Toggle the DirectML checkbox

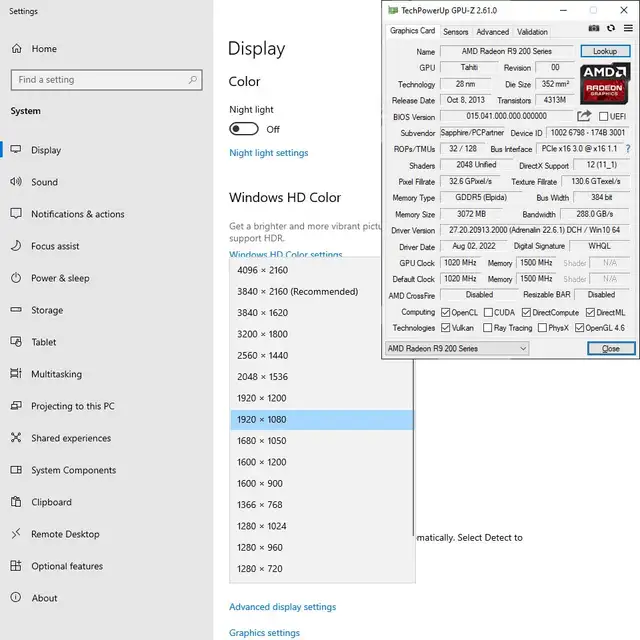590,313
